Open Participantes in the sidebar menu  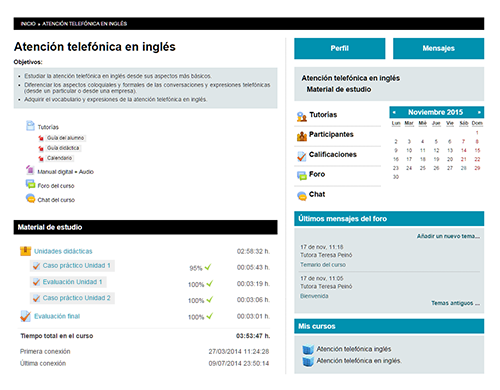[331, 134]
